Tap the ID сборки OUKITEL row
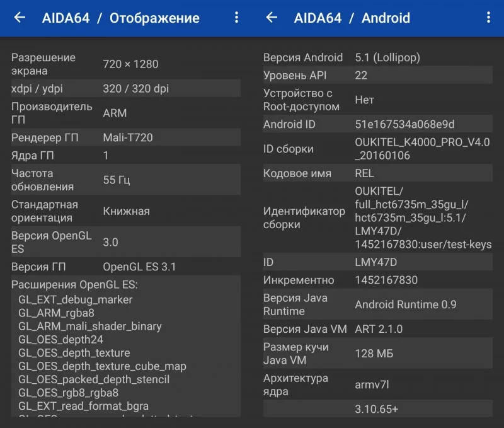Screen dimensions: 504x428 tap(377, 149)
